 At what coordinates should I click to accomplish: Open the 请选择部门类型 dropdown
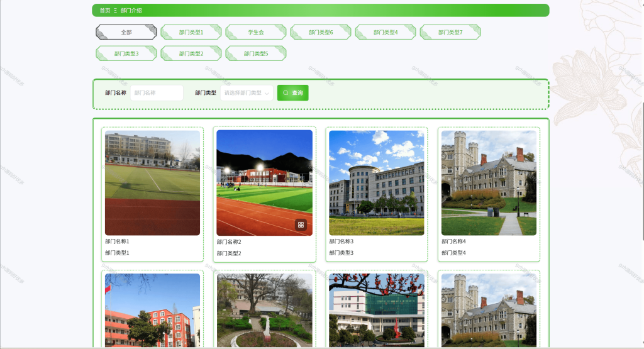pos(247,93)
